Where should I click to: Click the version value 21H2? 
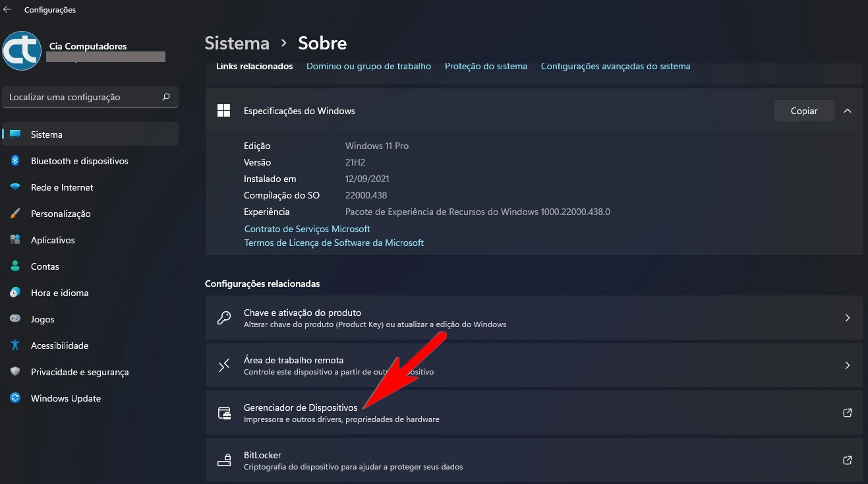[355, 162]
